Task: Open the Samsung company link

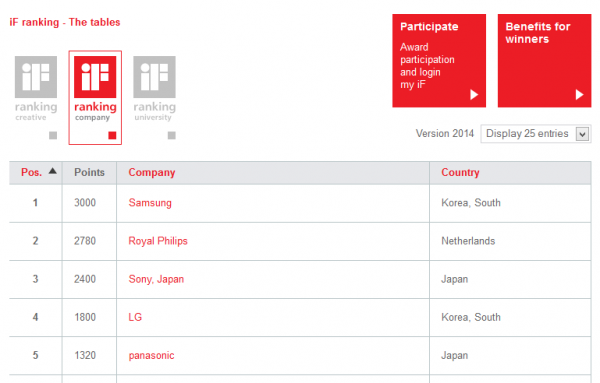Action: (150, 203)
